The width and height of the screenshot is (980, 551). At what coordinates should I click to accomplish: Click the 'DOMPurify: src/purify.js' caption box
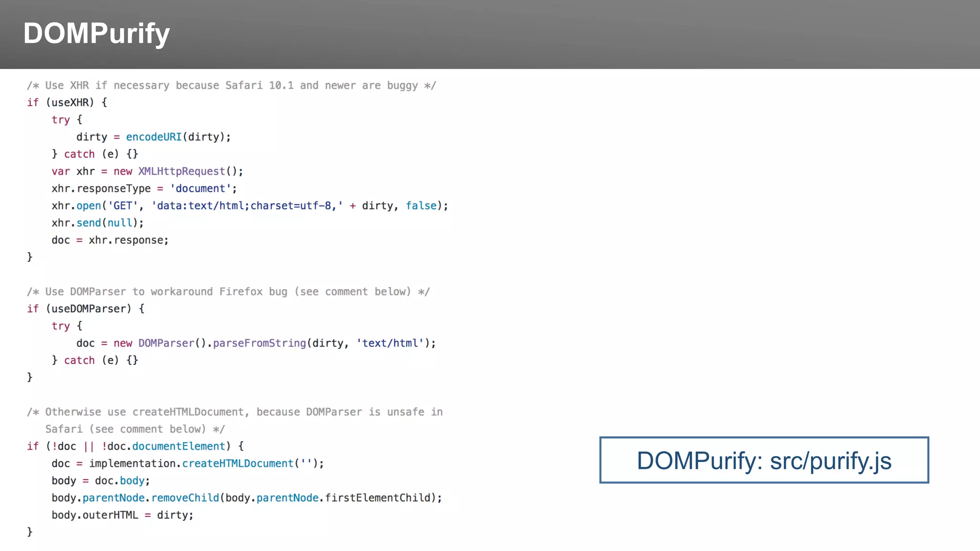coord(764,460)
